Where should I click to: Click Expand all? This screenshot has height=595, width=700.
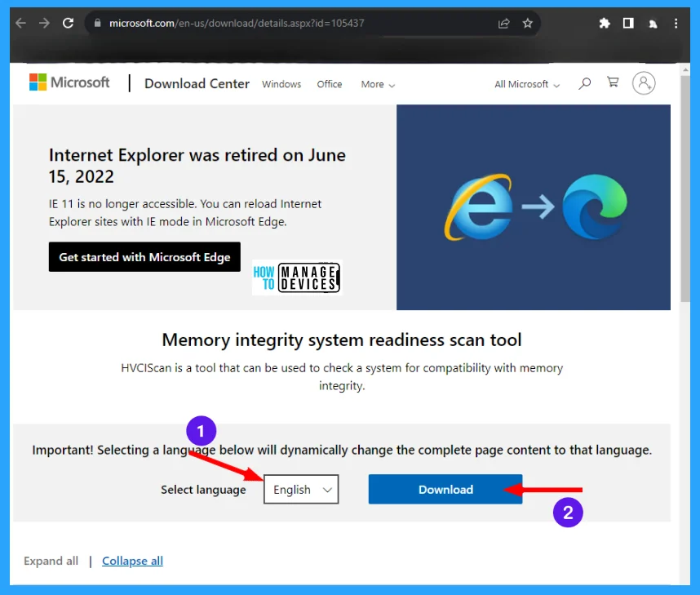tap(51, 561)
